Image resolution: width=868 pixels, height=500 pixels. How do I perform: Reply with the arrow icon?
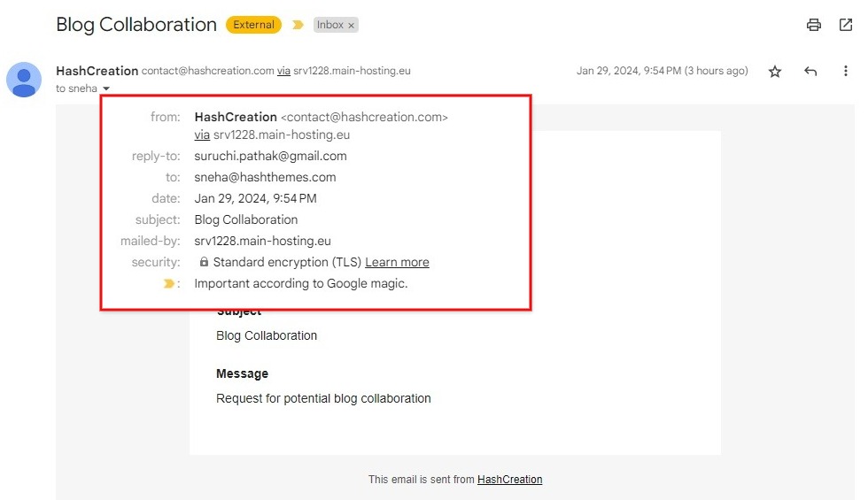810,71
